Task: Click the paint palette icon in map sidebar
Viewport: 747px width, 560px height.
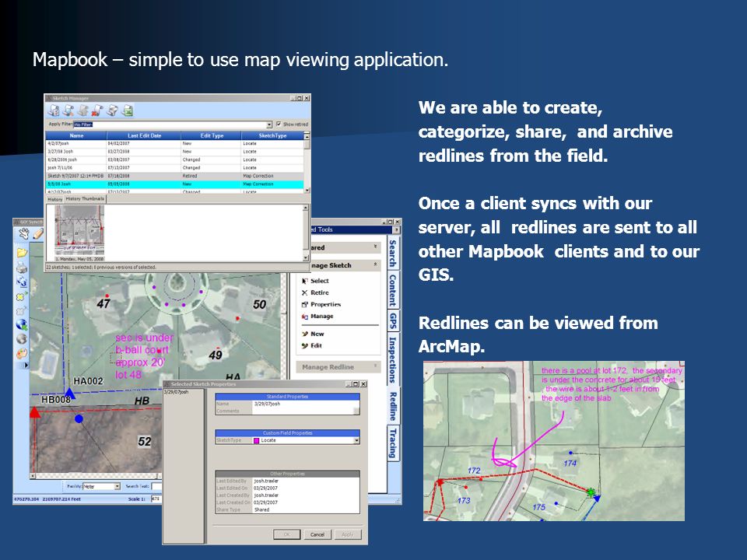Action: [22, 354]
